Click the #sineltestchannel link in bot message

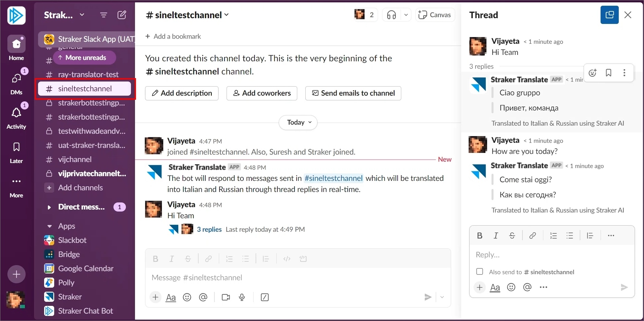tap(333, 178)
